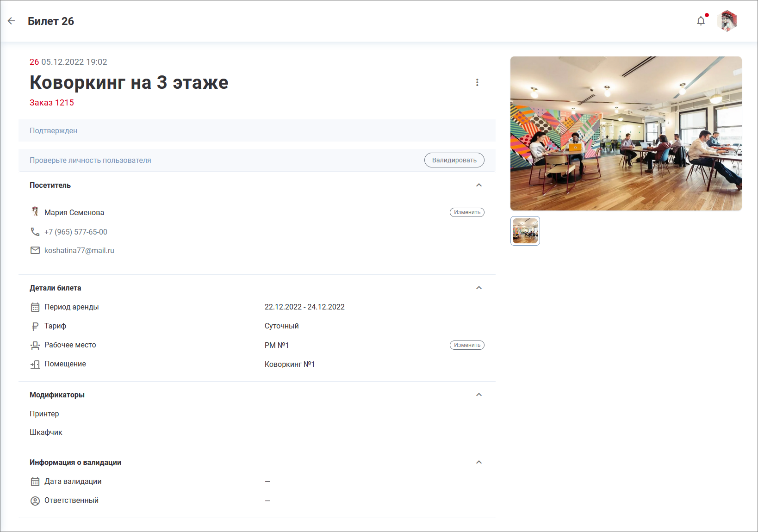Click the calendar icon next to Период аренды
Screen dimensions: 758x532
(35, 307)
